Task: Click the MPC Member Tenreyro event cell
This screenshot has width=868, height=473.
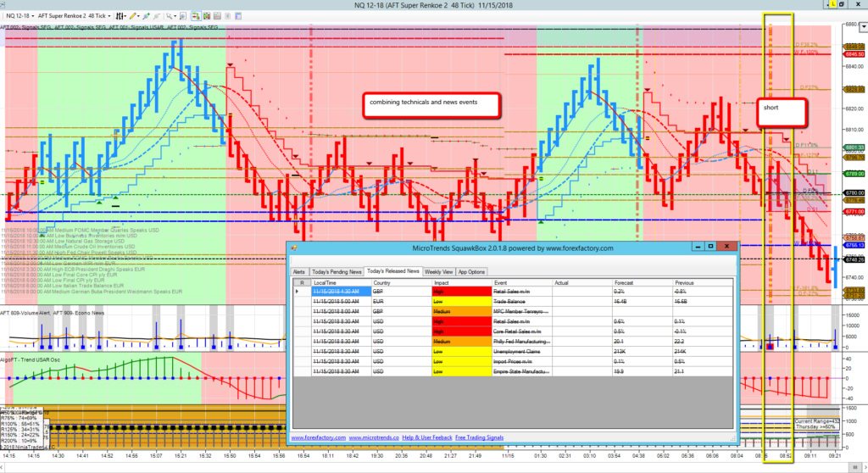Action: [x=522, y=311]
